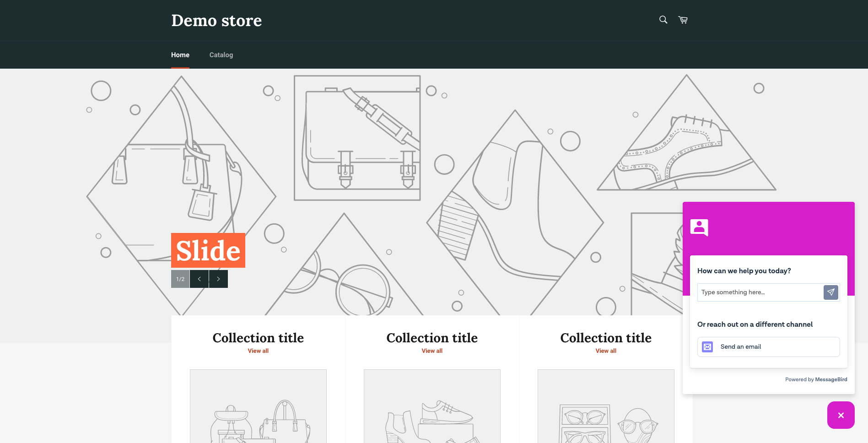Image resolution: width=868 pixels, height=443 pixels.
Task: Open the shopping cart icon
Action: tap(683, 20)
